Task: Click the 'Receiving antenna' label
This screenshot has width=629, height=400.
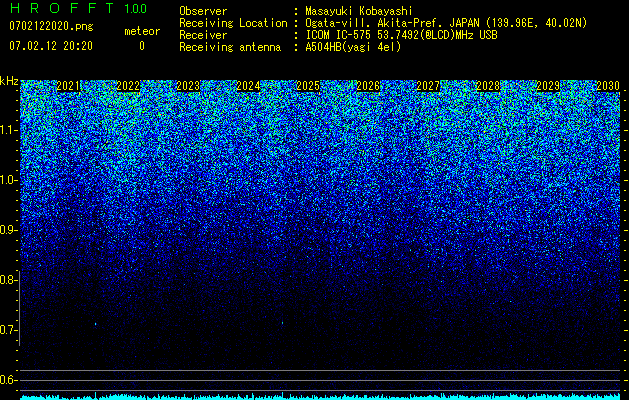Action: pos(230,47)
